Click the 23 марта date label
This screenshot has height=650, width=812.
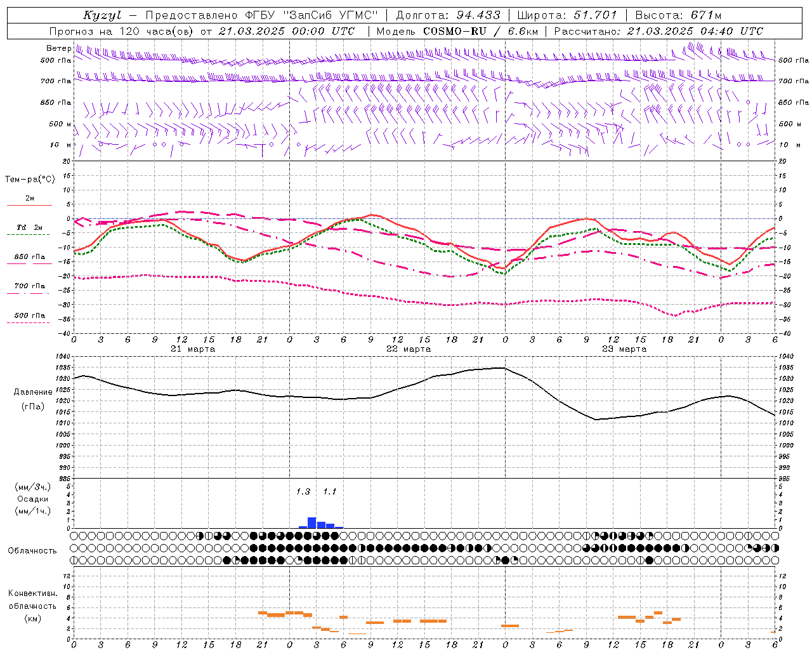[x=624, y=349]
